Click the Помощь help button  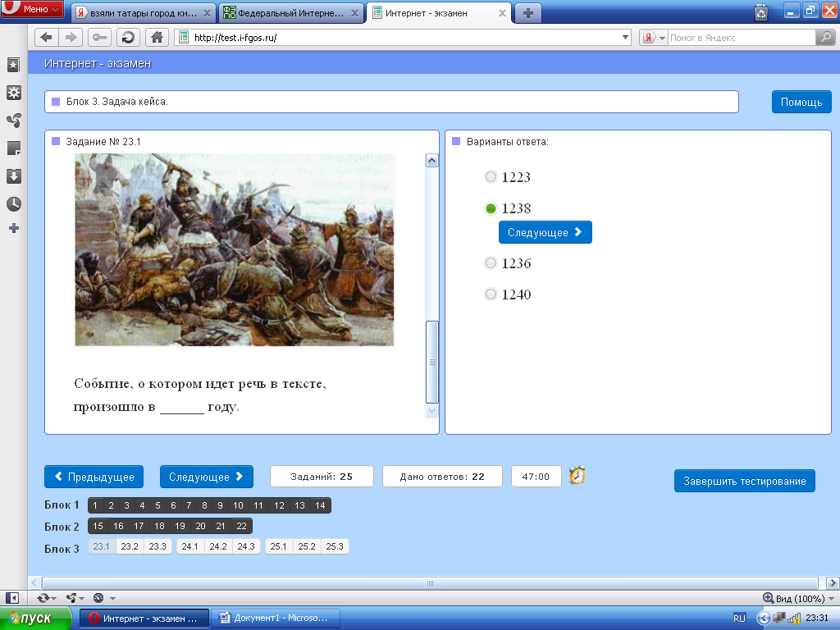pyautogui.click(x=801, y=102)
